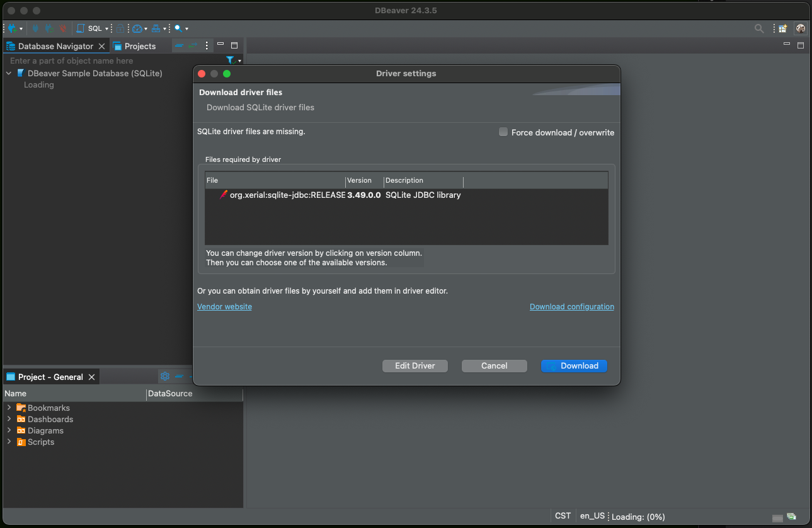Click the Collapse All icon in Database Navigator
Screen dimensions: 812x528
click(x=179, y=45)
